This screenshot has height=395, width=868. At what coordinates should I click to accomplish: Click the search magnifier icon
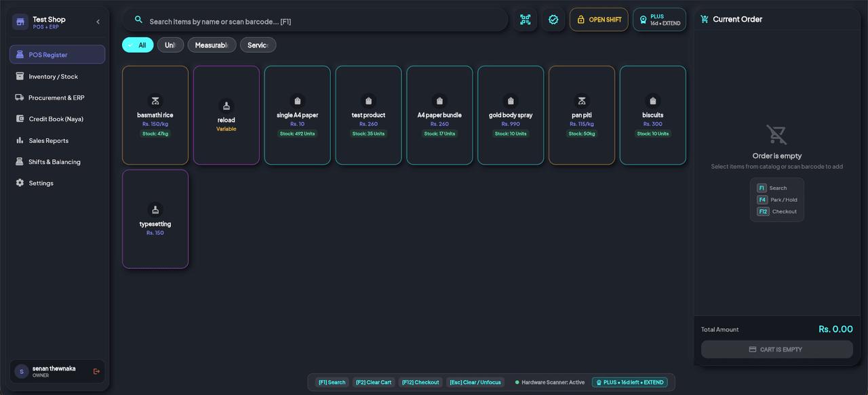tap(138, 20)
